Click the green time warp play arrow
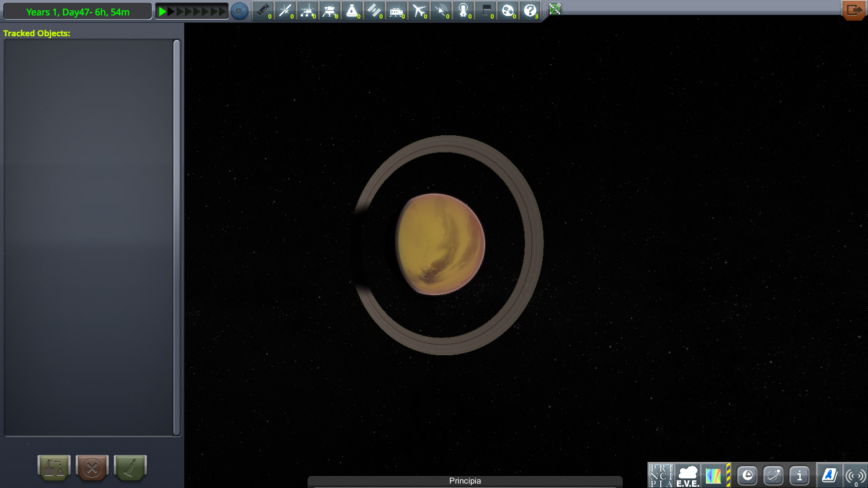 click(x=163, y=11)
